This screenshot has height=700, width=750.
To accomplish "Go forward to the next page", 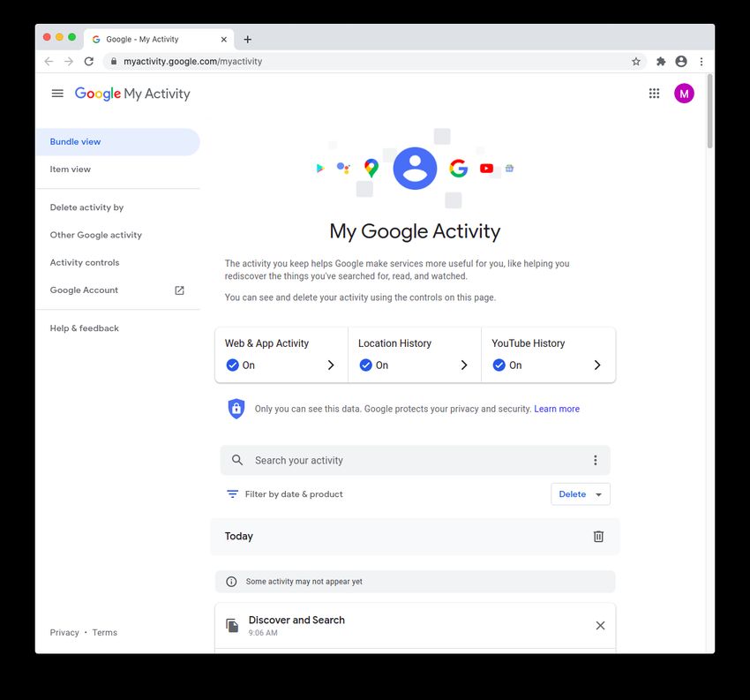I will [69, 61].
